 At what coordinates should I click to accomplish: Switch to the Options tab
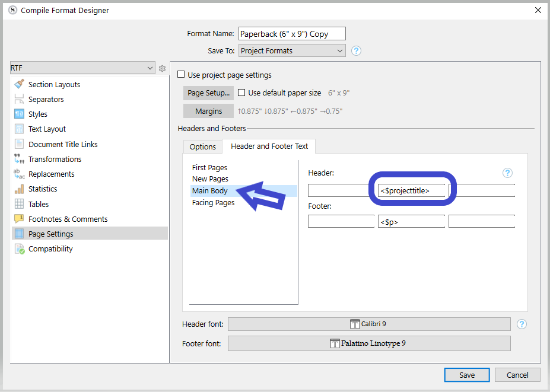[202, 146]
